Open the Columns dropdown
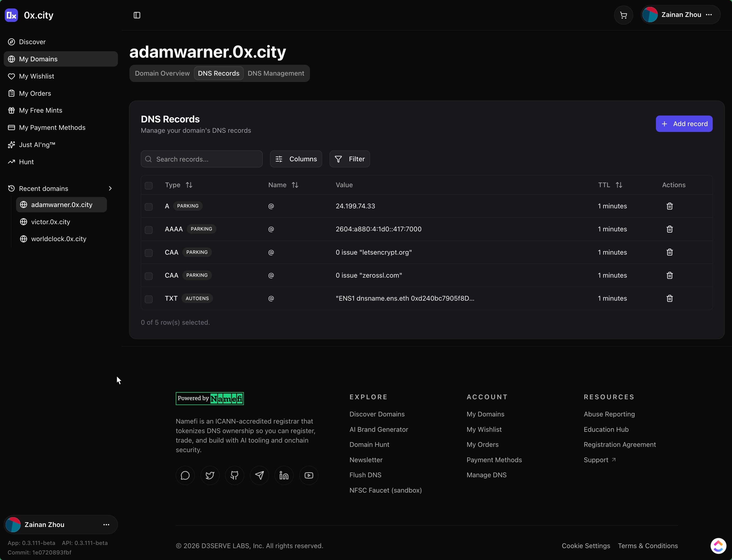Viewport: 732px width, 560px height. tap(296, 159)
